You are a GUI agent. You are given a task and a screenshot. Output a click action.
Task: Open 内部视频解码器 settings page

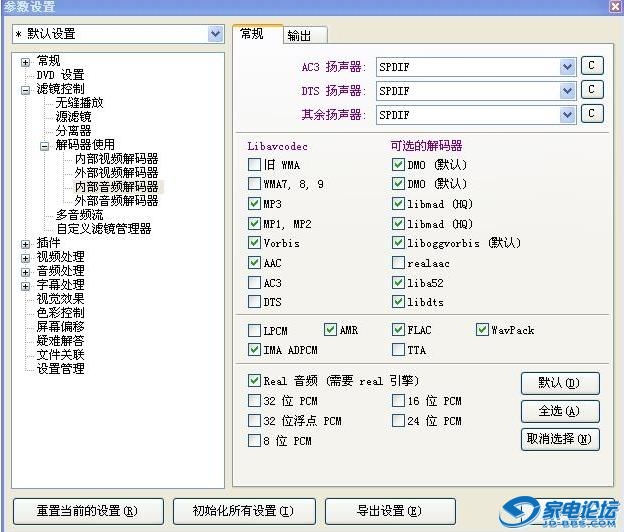click(x=116, y=159)
